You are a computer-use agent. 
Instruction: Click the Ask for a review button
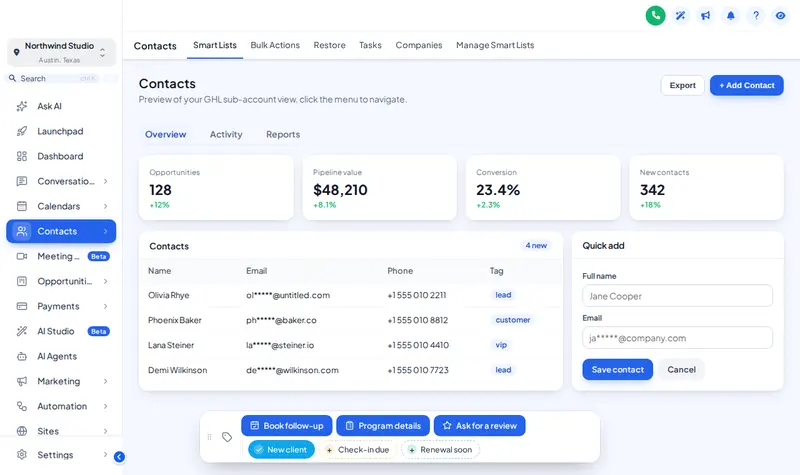pyautogui.click(x=479, y=426)
